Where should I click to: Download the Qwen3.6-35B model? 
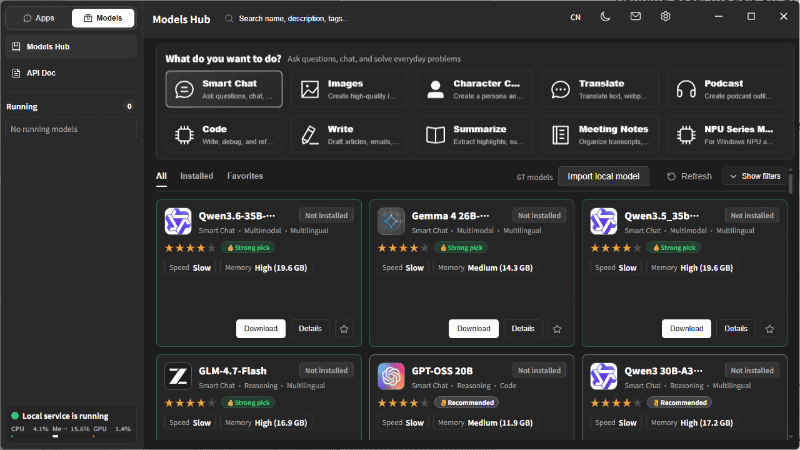pyautogui.click(x=261, y=329)
